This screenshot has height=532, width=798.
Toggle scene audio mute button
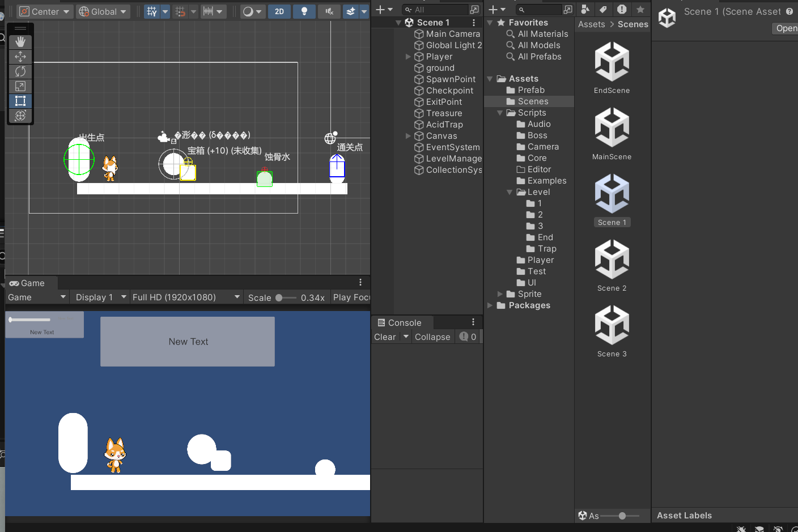329,11
